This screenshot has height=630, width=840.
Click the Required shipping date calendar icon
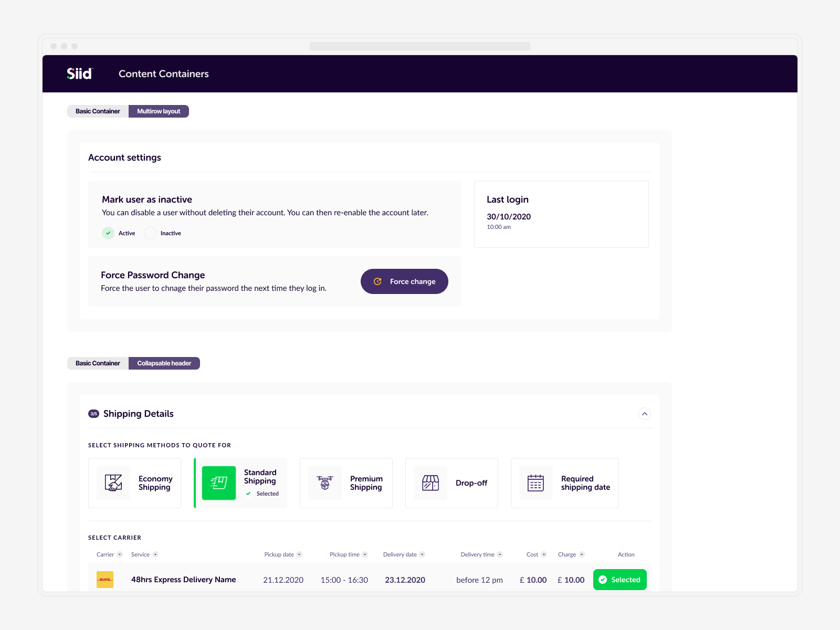535,483
